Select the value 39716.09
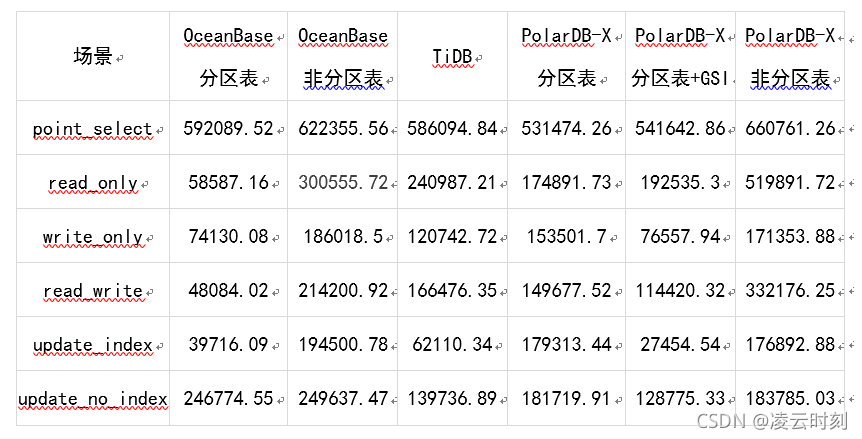The height and width of the screenshot is (439, 862). 228,344
